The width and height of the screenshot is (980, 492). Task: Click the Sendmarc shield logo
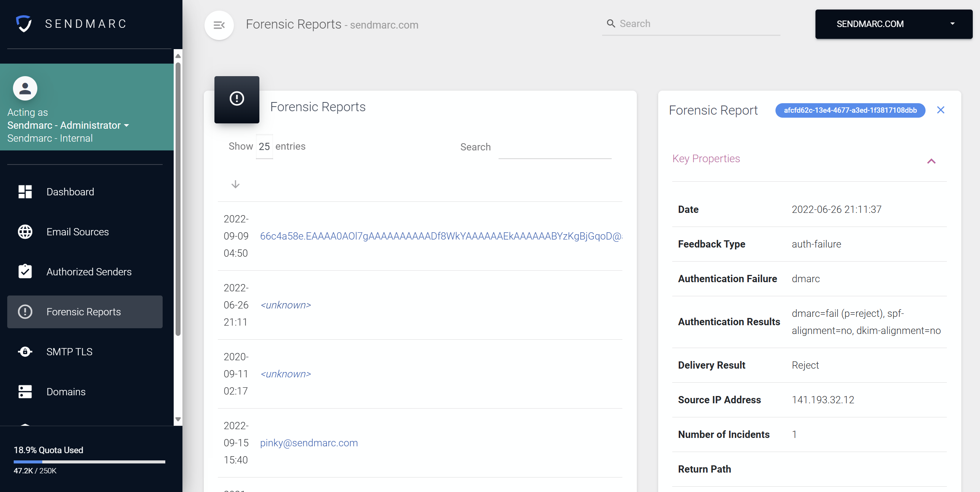click(24, 24)
